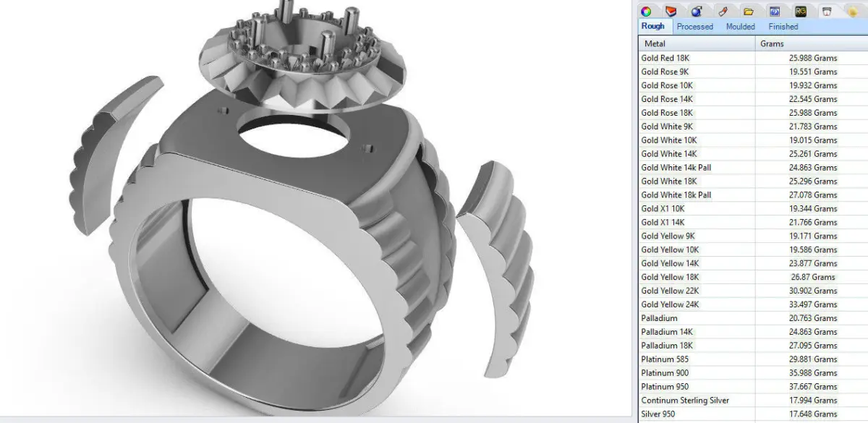868x423 pixels.
Task: Select the Gold Red 18K row
Action: click(x=753, y=58)
